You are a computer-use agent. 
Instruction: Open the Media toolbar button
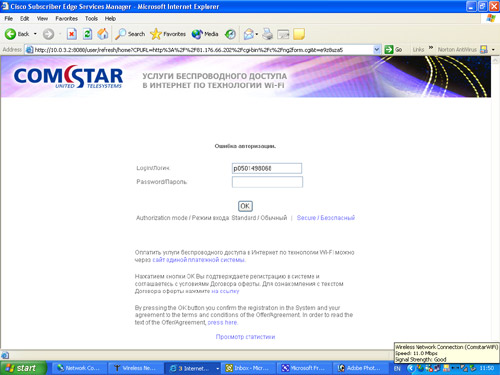[x=205, y=34]
